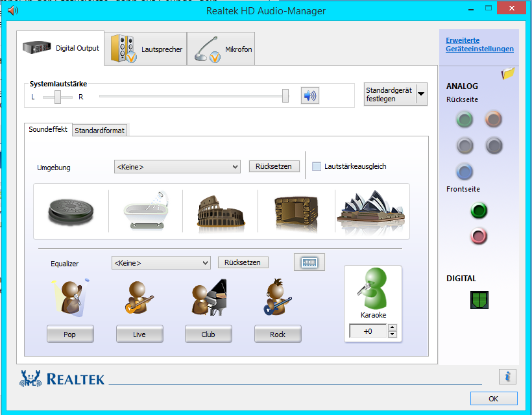
Task: Apply the Club equalizer preset button
Action: click(x=208, y=334)
